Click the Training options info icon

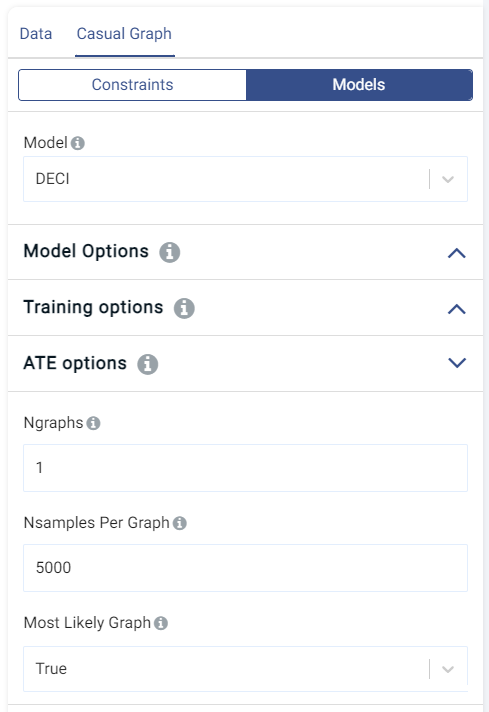184,308
